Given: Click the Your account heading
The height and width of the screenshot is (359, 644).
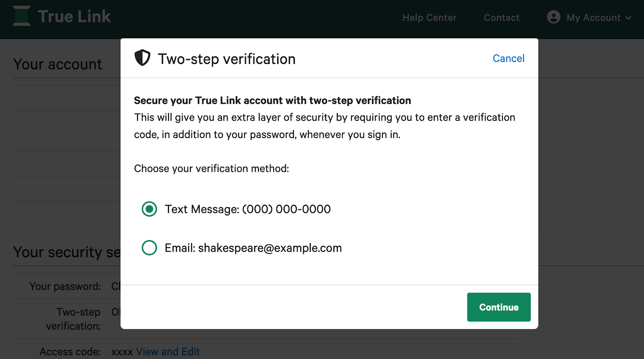Looking at the screenshot, I should click(x=58, y=64).
